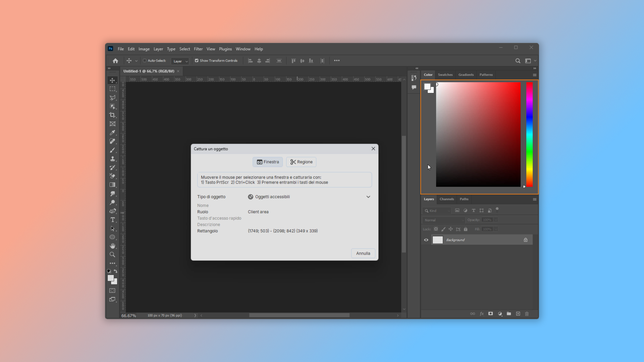
Task: Select the Eyedropper tool
Action: (x=112, y=133)
